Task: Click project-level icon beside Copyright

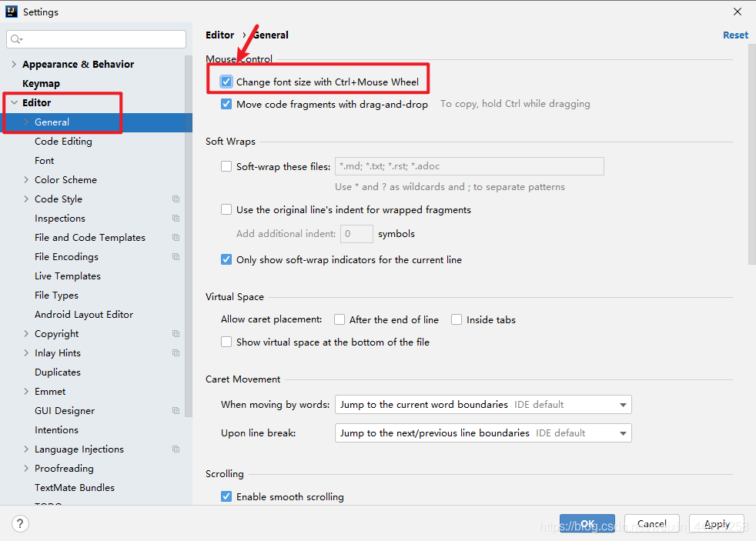Action: pos(176,334)
